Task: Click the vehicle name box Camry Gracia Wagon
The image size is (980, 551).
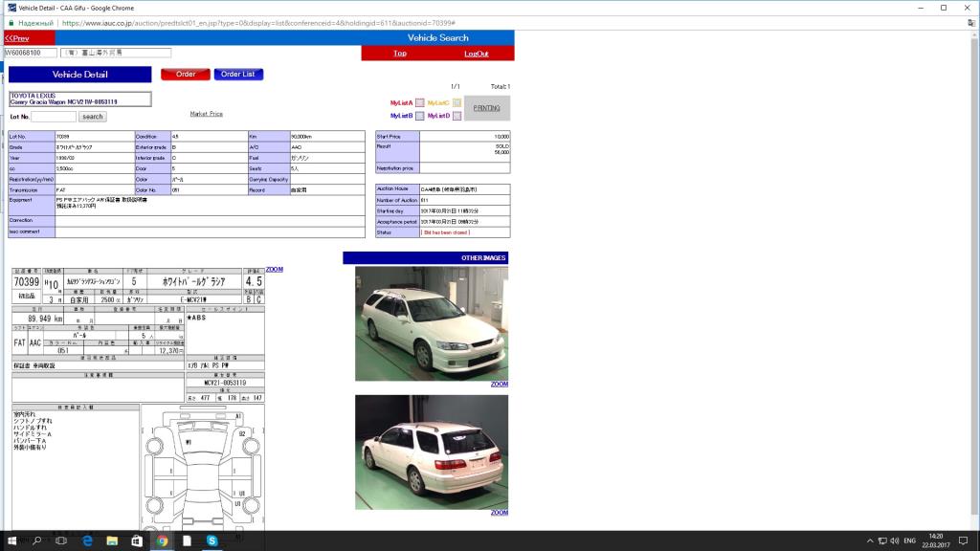Action: pos(80,99)
